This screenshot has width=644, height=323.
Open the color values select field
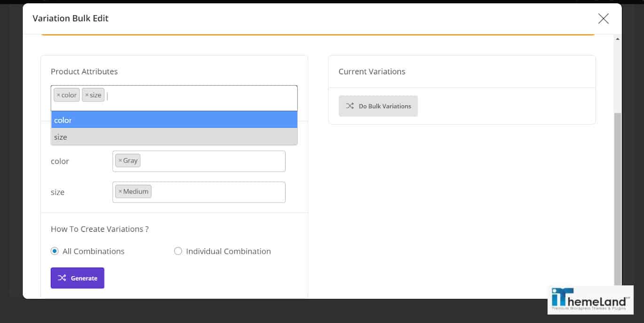click(x=212, y=161)
